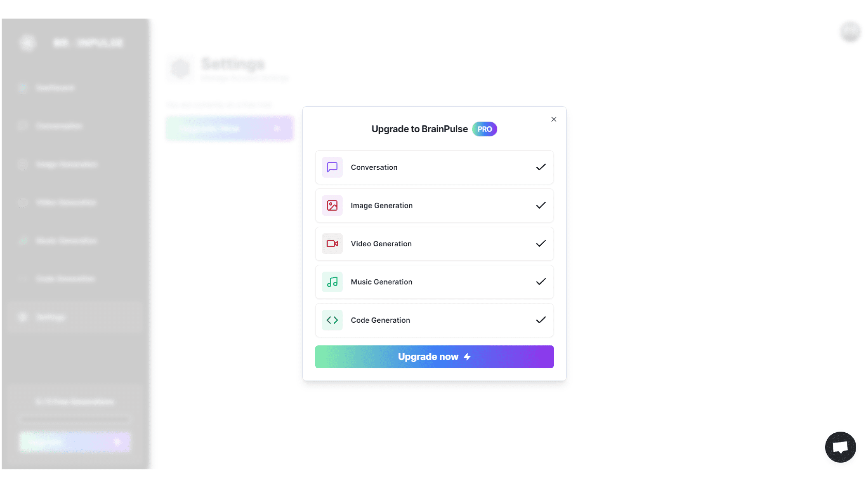
Task: Click the checkmark beside Music Generation
Action: (x=540, y=282)
